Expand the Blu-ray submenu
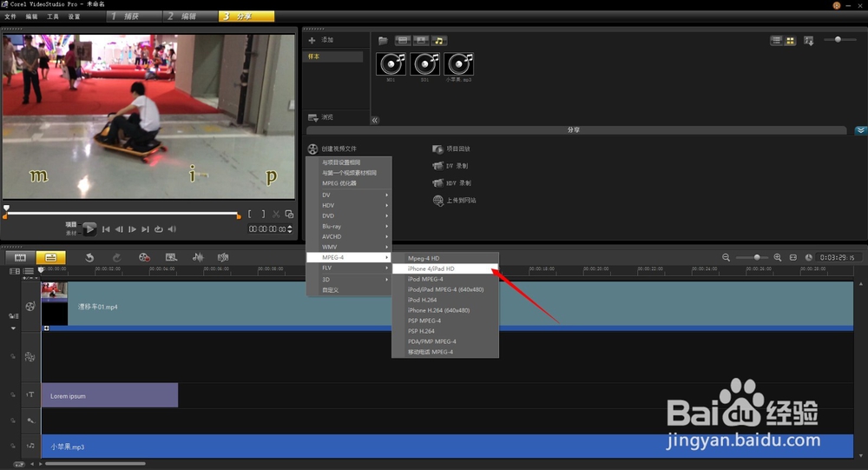Screen dimensions: 868x470 pos(349,226)
